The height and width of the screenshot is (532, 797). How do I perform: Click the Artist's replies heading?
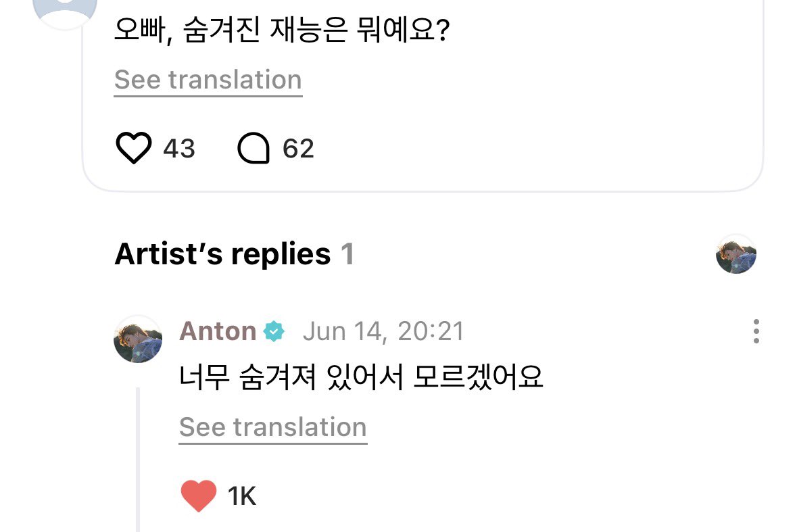(x=222, y=253)
